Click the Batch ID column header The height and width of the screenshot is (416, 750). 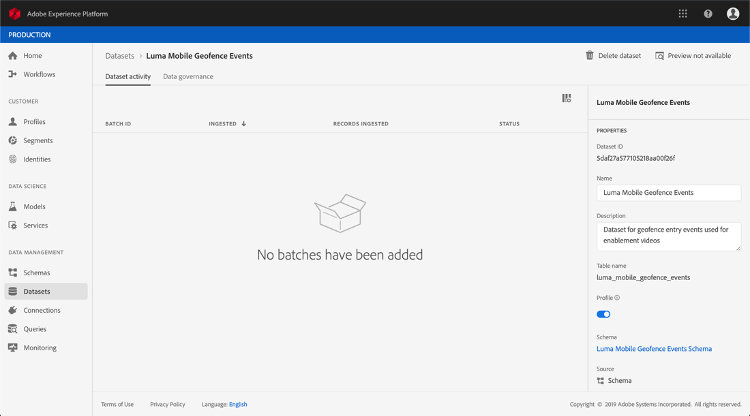coord(118,123)
